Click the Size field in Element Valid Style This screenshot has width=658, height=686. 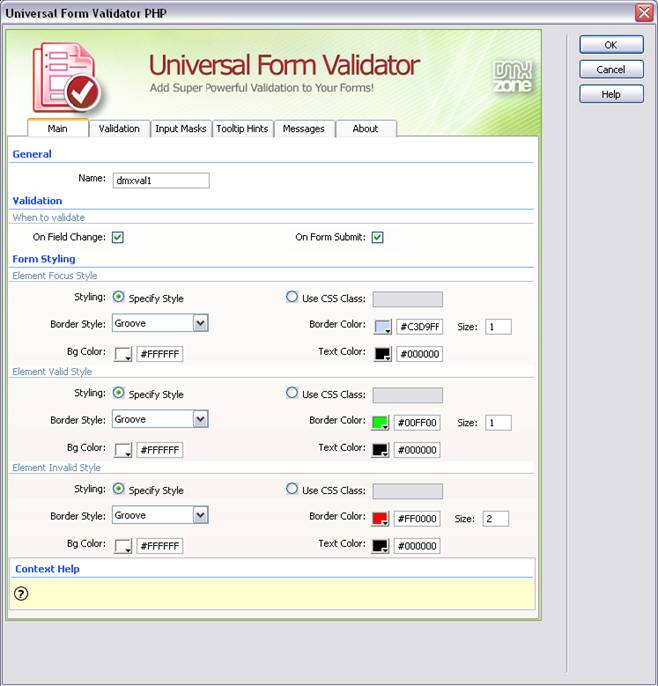498,423
